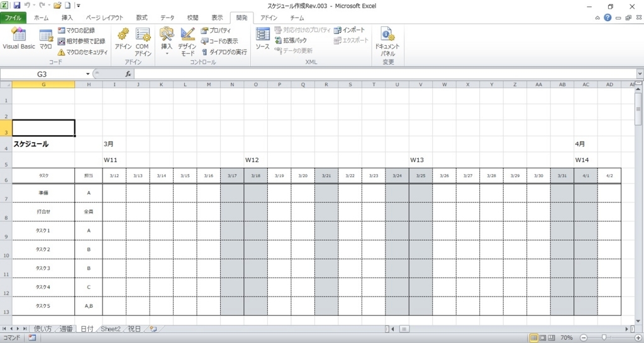644x343 pixels.
Task: Open the ファイル tab
Action: (13, 18)
